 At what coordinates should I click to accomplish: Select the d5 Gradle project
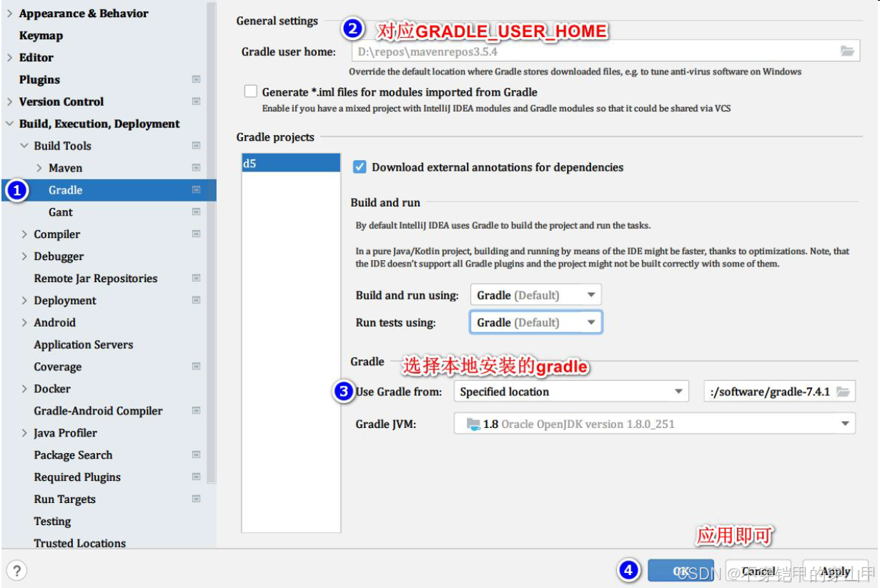(291, 163)
